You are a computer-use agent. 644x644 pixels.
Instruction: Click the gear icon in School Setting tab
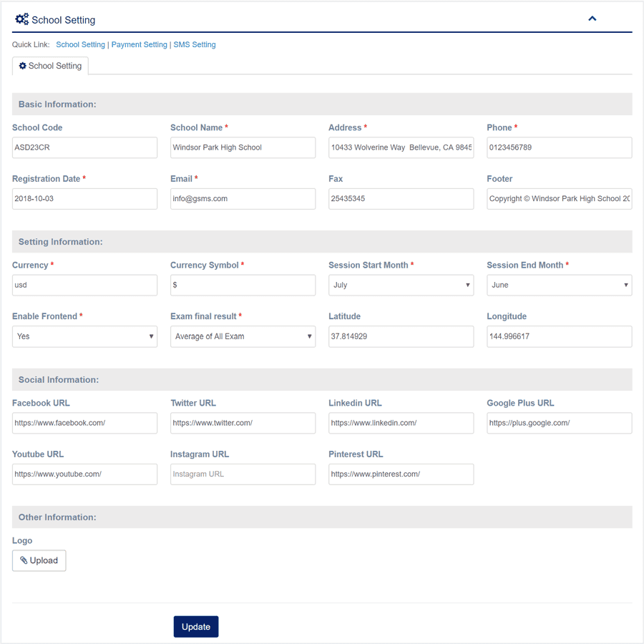coord(23,66)
